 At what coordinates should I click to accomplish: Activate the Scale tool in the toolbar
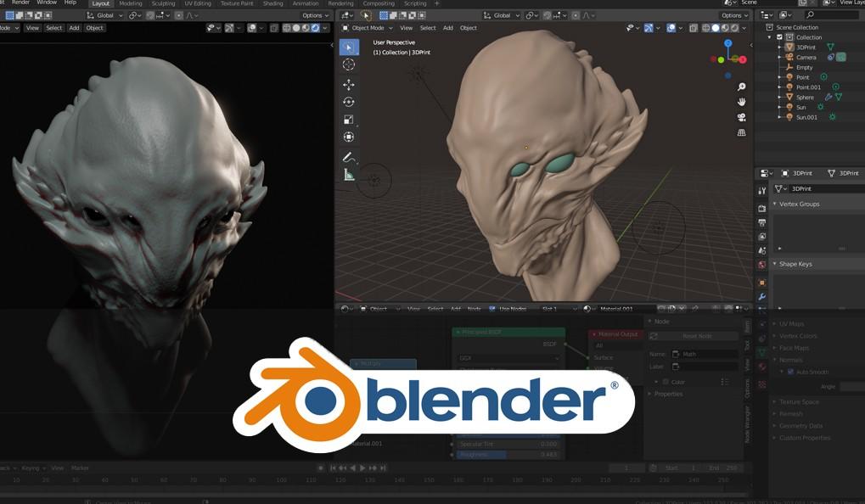[349, 120]
